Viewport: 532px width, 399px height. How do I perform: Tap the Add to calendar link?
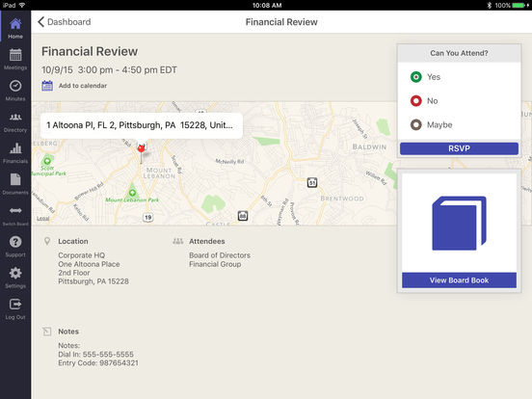pos(83,86)
